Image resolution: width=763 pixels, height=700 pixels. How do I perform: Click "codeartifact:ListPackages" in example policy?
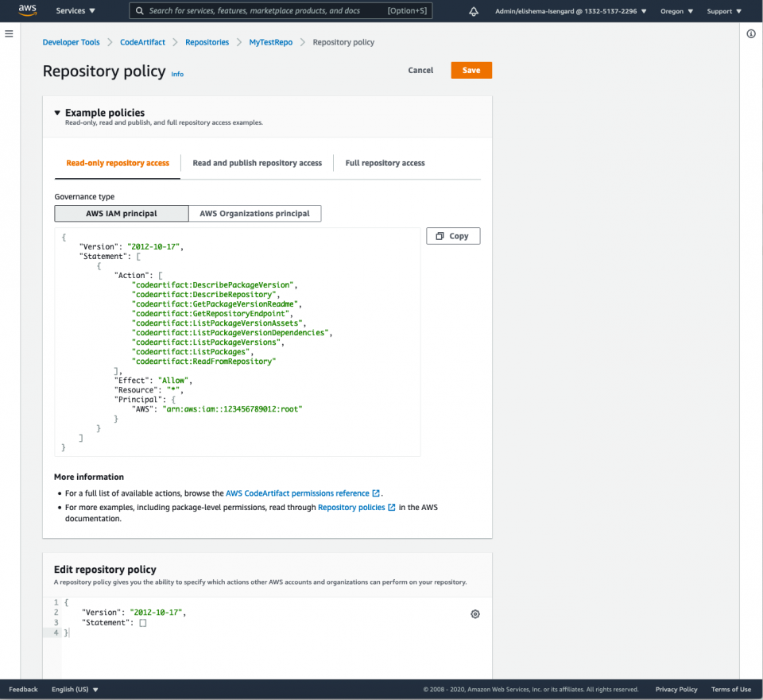coord(190,352)
